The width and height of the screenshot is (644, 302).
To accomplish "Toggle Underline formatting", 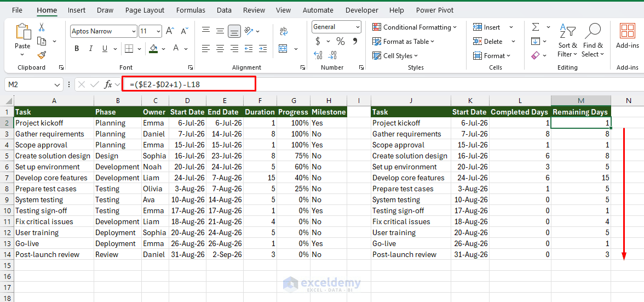I will coord(104,49).
